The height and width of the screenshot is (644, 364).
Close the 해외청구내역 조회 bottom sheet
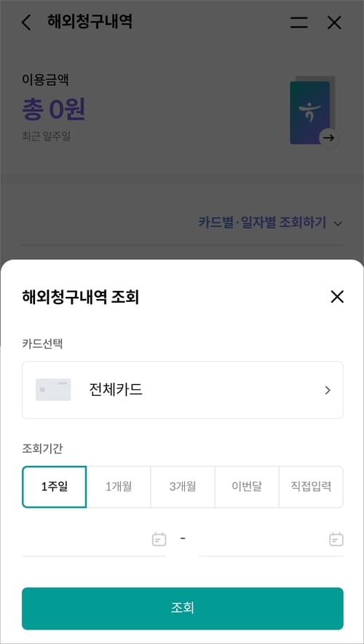(x=337, y=297)
